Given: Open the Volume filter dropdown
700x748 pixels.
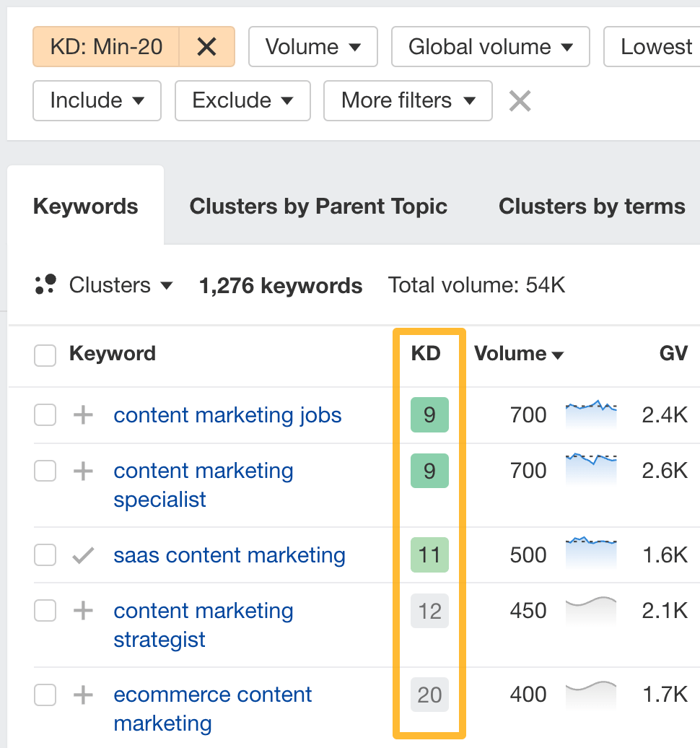Looking at the screenshot, I should pos(312,46).
